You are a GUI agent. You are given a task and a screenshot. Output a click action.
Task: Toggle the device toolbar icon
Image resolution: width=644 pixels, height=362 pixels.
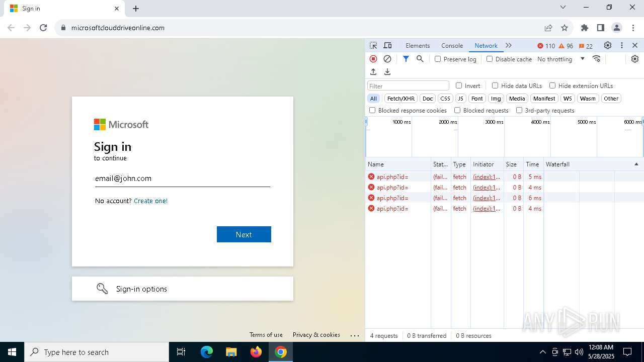click(x=387, y=45)
